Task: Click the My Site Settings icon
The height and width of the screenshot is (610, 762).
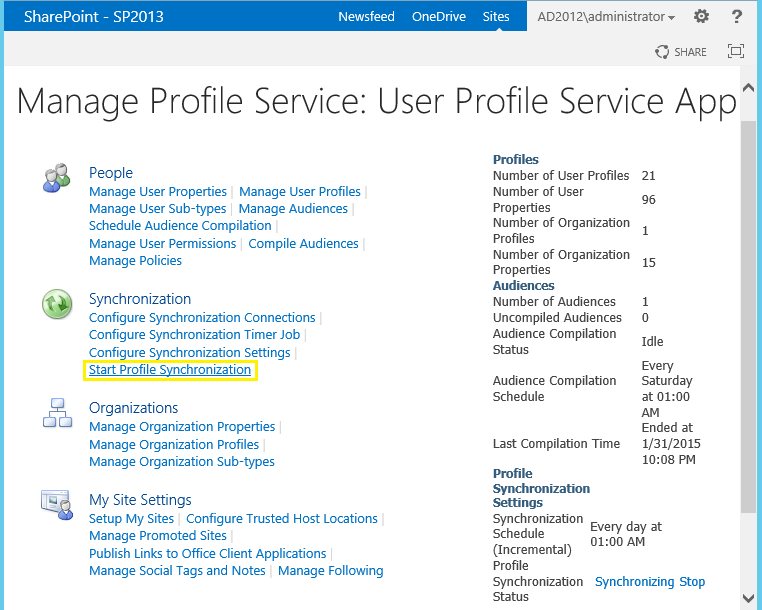Action: (x=57, y=505)
